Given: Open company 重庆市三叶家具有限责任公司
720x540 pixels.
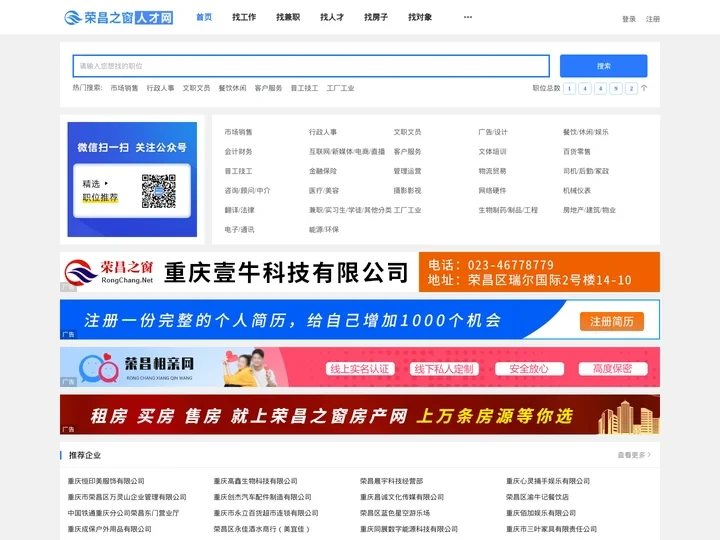Looking at the screenshot, I should click(551, 529).
